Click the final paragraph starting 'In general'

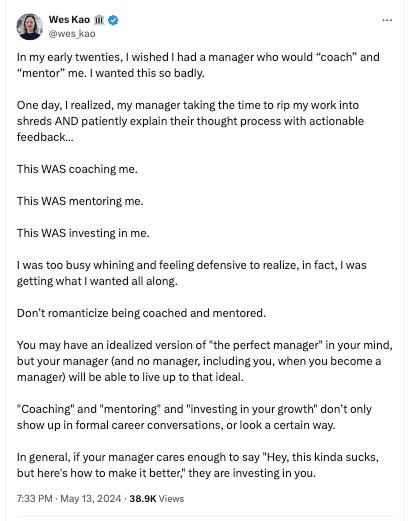198,465
